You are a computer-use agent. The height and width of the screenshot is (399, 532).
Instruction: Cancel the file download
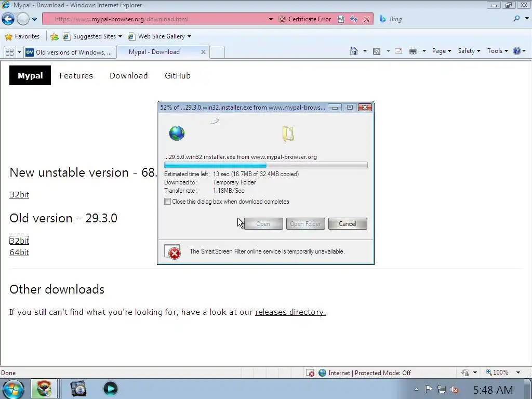tap(348, 224)
